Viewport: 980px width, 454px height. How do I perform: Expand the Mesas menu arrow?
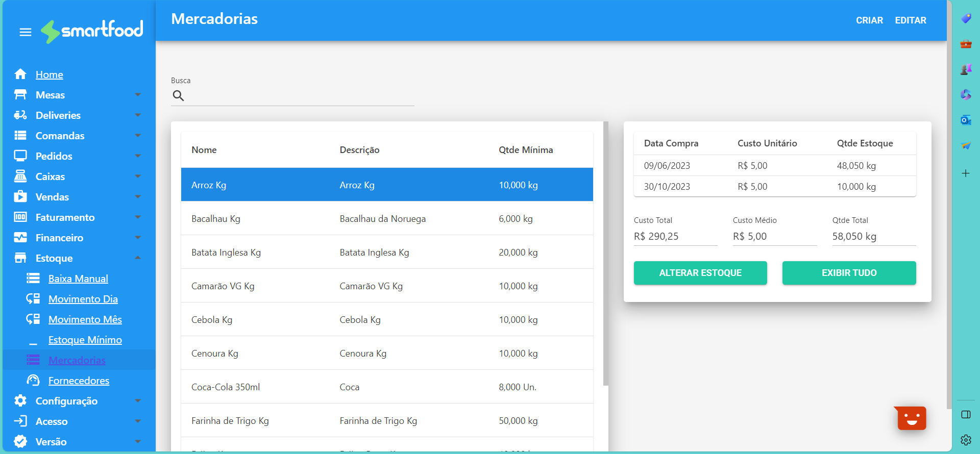pos(138,95)
